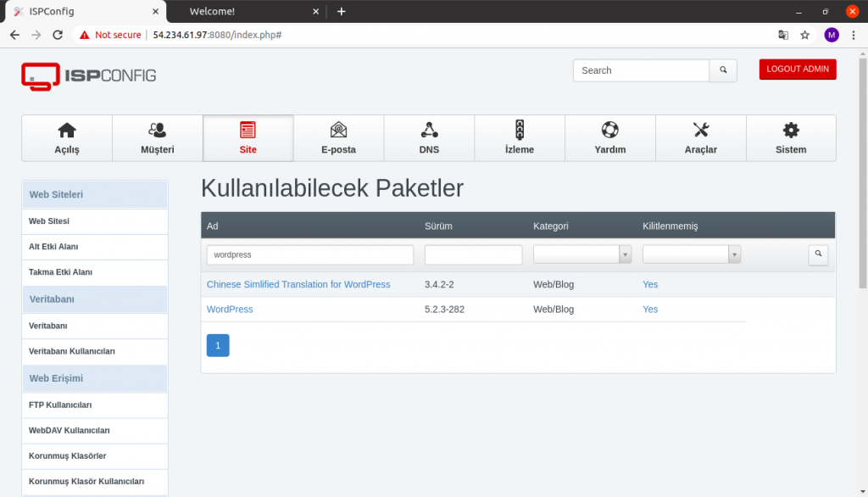Click the Veritabanı section header

pos(95,299)
